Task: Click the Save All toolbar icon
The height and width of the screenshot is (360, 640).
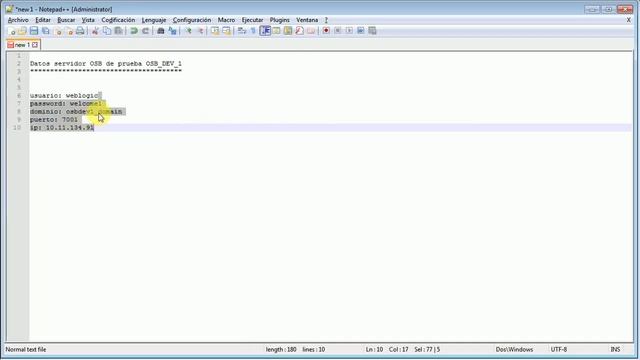Action: (x=45, y=31)
